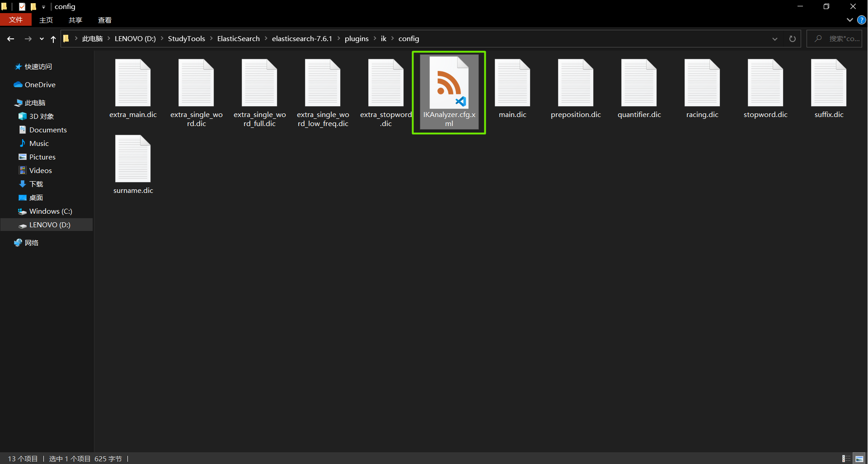868x464 pixels.
Task: Navigate to 此电脑 in breadcrumb
Action: click(92, 38)
